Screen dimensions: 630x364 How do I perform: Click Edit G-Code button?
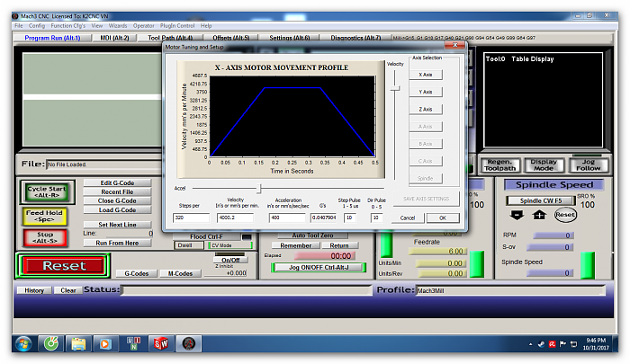tap(117, 182)
